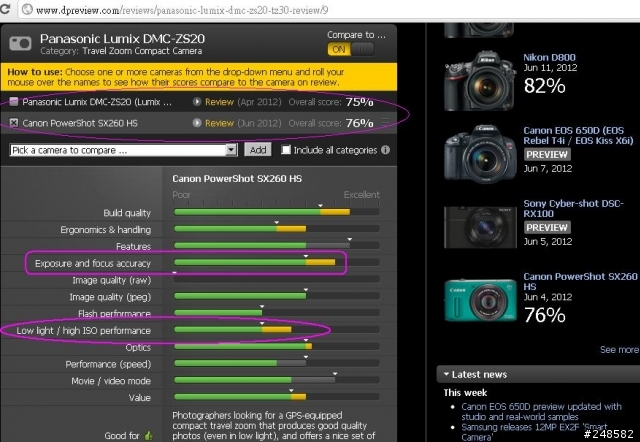Open the Pick a camera to compare dropdown
The height and width of the screenshot is (442, 640).
coord(123,150)
